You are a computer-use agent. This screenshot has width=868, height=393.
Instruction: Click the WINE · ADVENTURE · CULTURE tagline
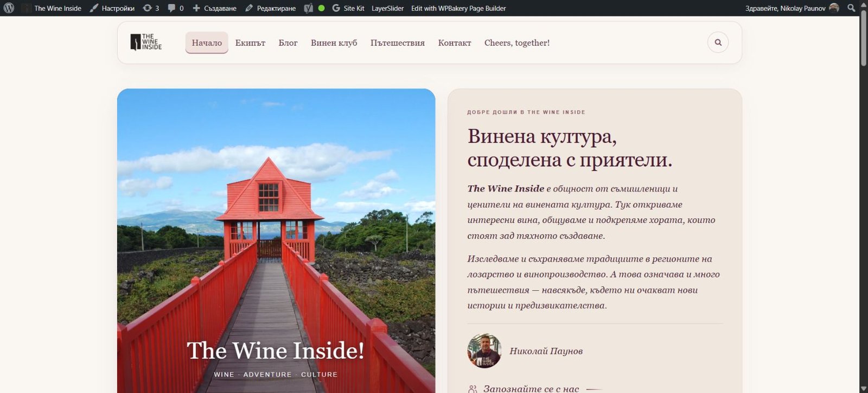(x=276, y=375)
